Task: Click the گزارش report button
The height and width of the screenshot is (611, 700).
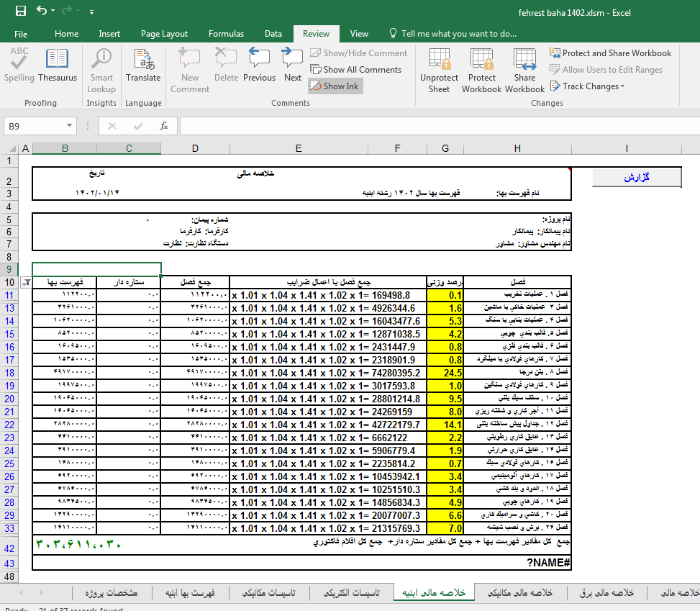Action: 636,177
